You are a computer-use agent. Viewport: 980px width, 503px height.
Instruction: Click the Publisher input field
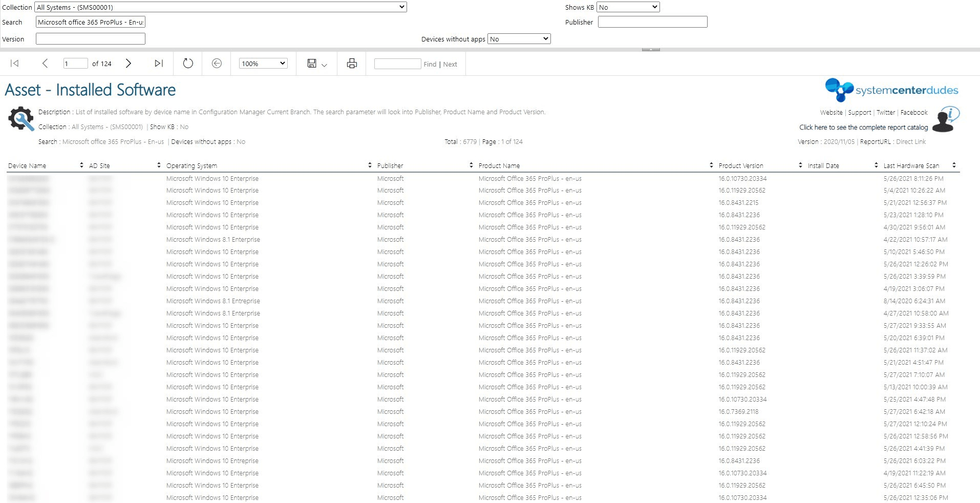point(652,22)
